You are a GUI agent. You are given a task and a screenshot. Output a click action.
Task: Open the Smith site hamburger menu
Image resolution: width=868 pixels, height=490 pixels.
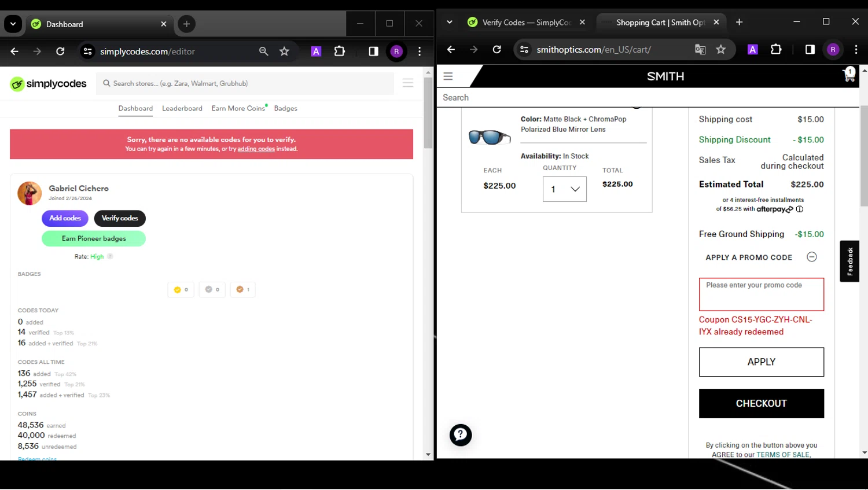click(x=448, y=76)
